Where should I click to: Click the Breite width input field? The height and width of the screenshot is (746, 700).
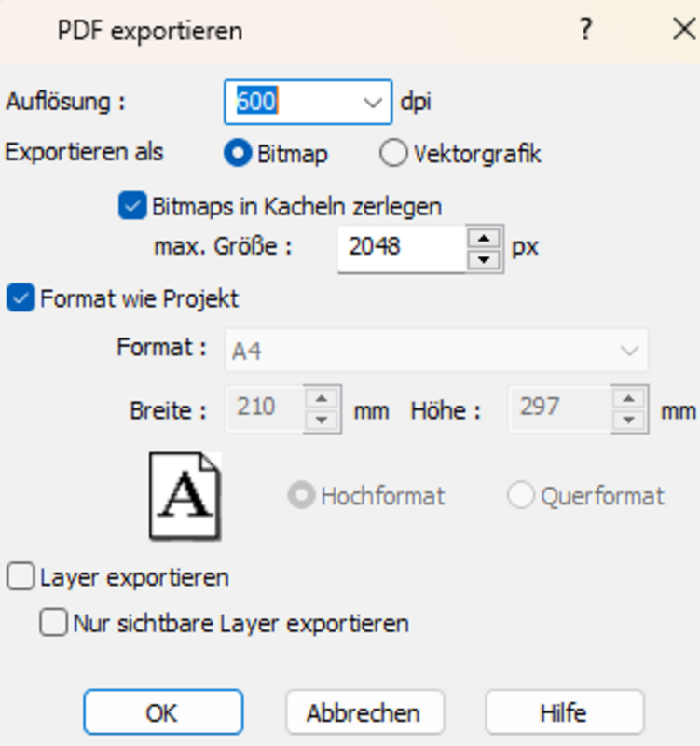point(265,408)
